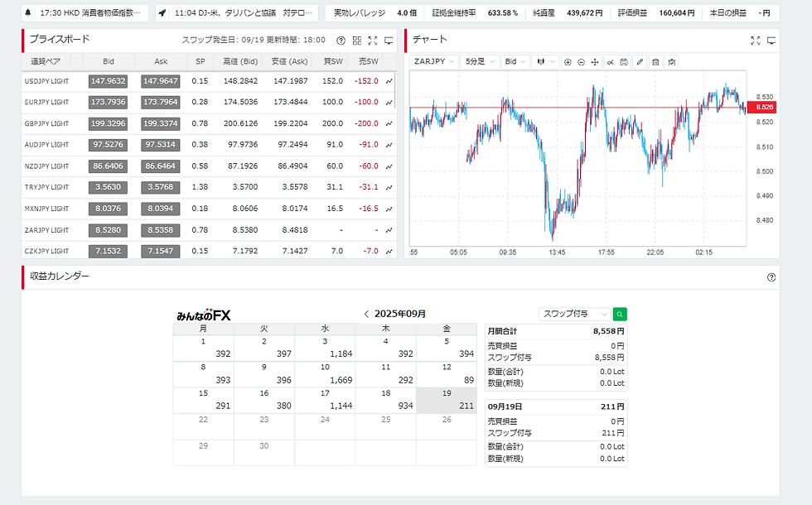Open chart icon in AUDJPY LIGHT row
Screen dimensions: 812x505
click(389, 145)
